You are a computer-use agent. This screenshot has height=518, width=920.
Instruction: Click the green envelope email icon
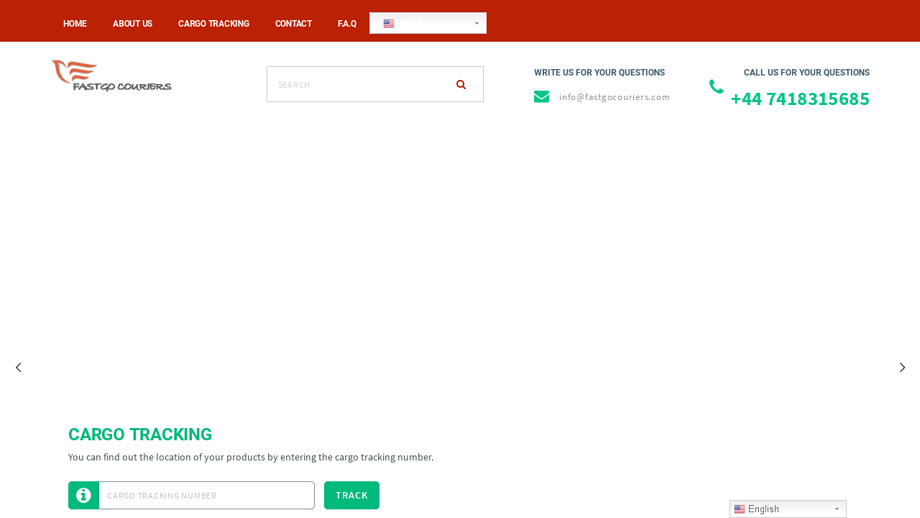pos(541,97)
